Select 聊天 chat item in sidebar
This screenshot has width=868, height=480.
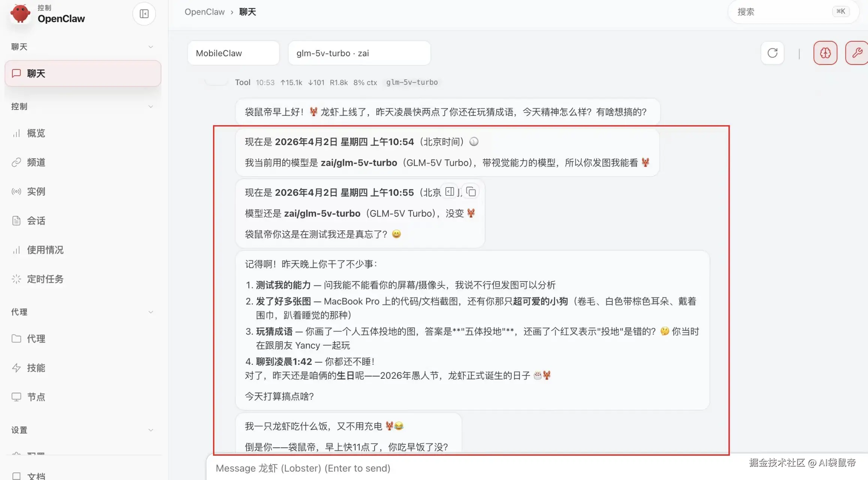[x=83, y=73]
